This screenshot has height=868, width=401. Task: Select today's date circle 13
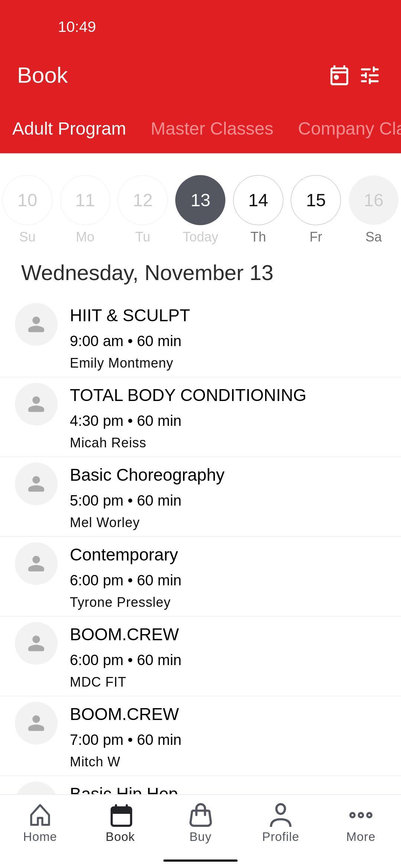pos(200,200)
